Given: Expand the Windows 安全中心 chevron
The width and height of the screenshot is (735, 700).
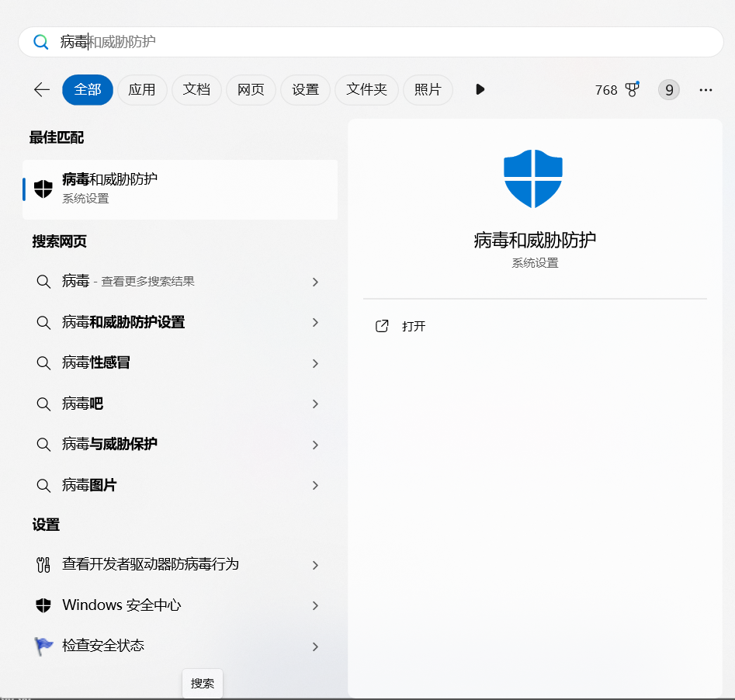Looking at the screenshot, I should tap(315, 606).
